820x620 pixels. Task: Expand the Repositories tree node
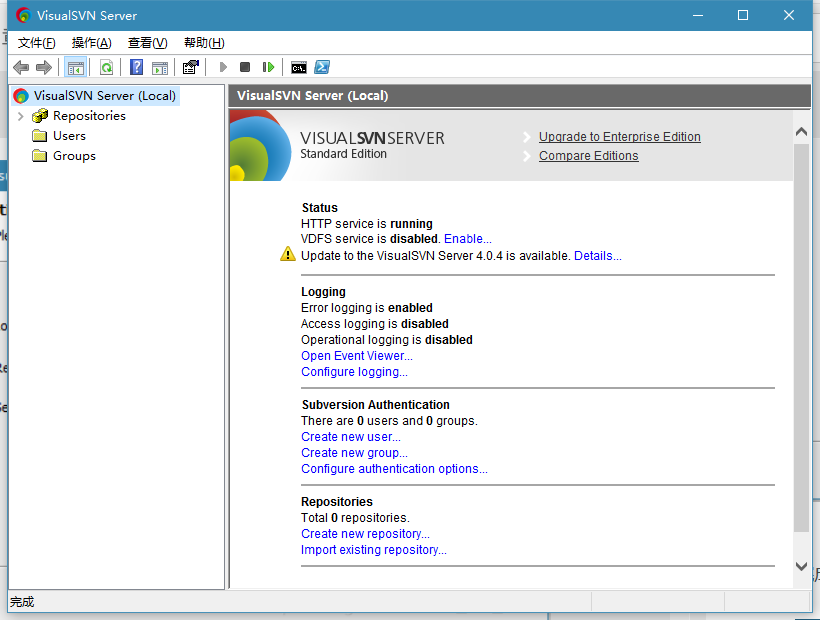[x=20, y=116]
